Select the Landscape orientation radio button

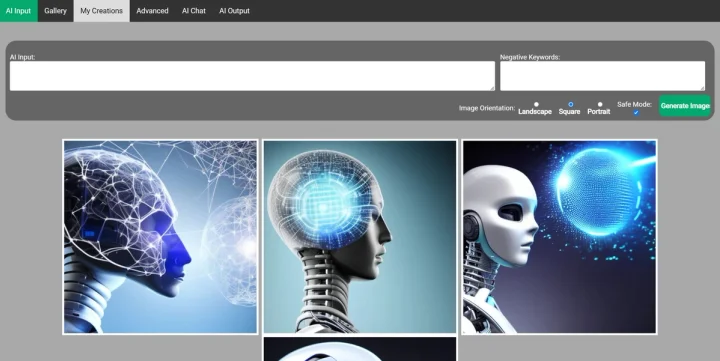coord(536,104)
